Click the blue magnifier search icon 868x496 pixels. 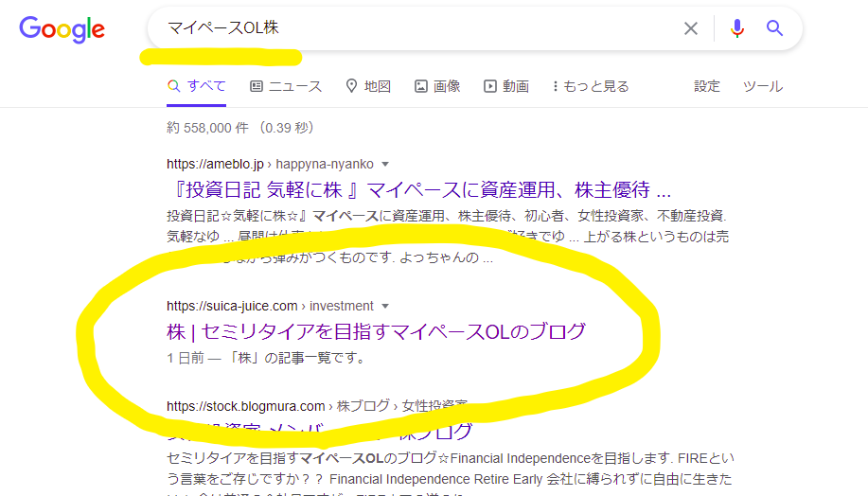pos(775,28)
